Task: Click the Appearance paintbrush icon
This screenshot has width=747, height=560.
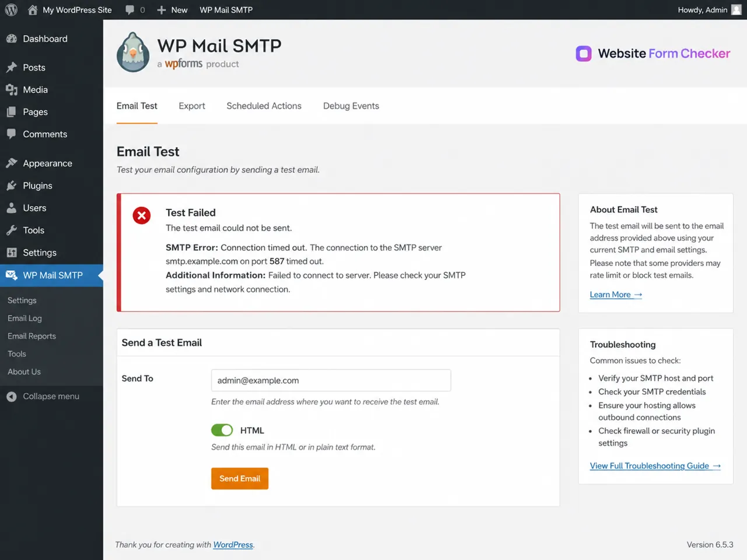Action: (x=12, y=163)
